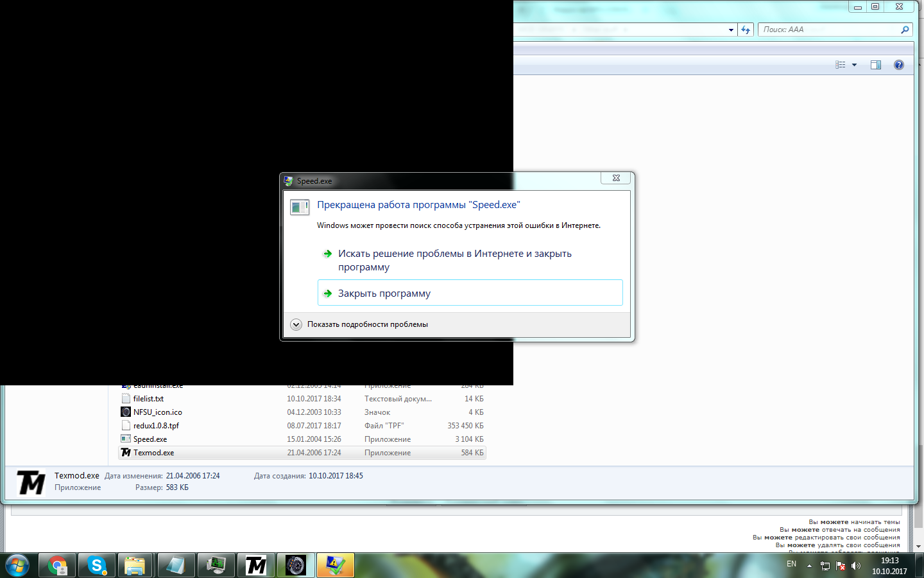Click the change view icon in Explorer
Image resolution: width=924 pixels, height=578 pixels.
pyautogui.click(x=840, y=65)
